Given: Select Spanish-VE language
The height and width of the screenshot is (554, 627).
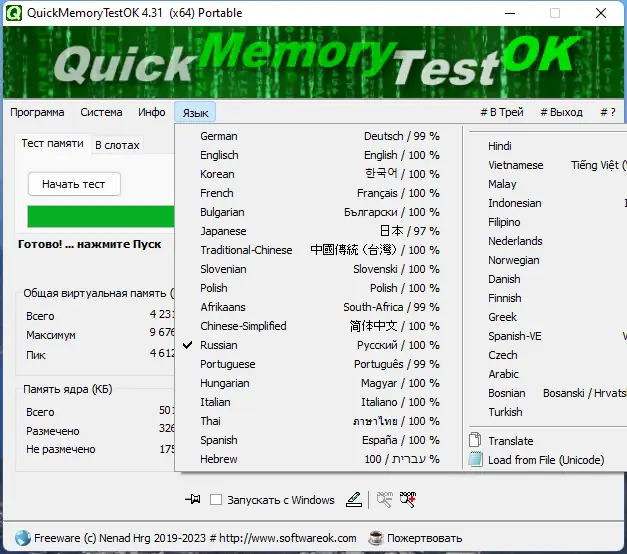Looking at the screenshot, I should pos(547,336).
